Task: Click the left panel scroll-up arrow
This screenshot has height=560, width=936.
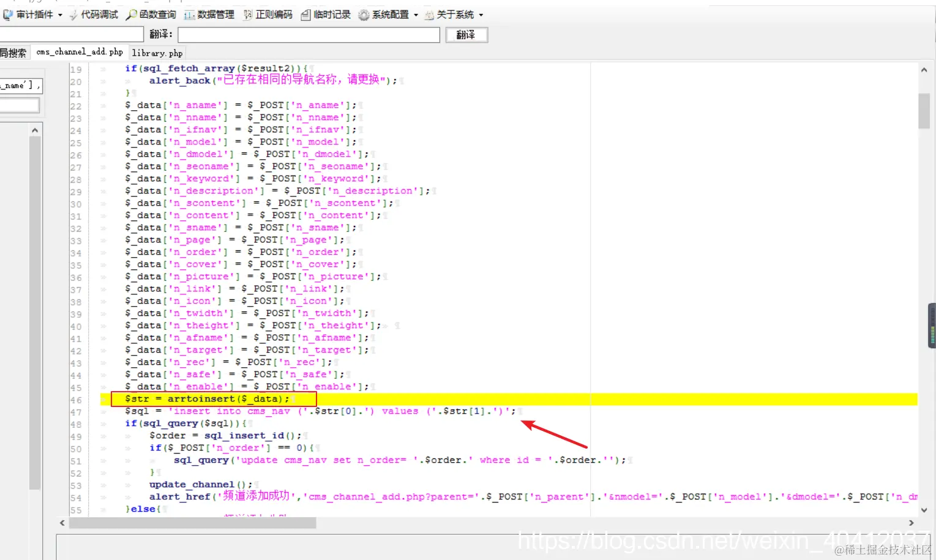Action: tap(35, 130)
